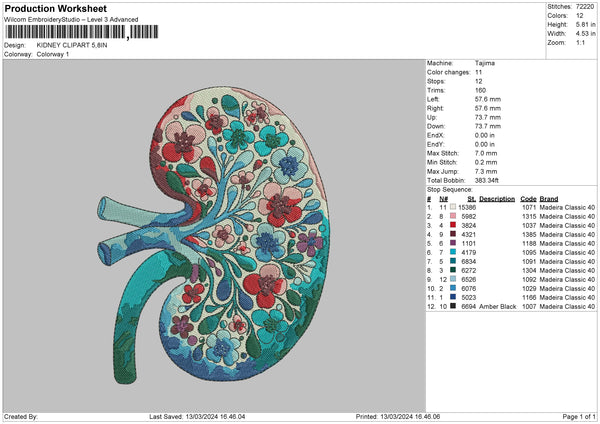Click the underlined 'Code' column header
The width and height of the screenshot is (600, 424).
(x=528, y=199)
